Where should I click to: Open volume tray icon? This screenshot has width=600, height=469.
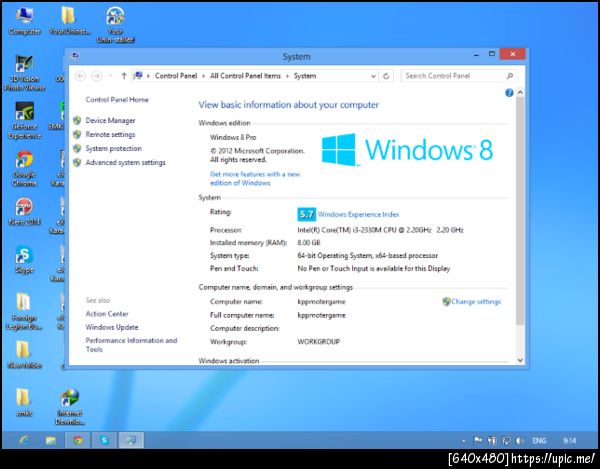tap(520, 441)
